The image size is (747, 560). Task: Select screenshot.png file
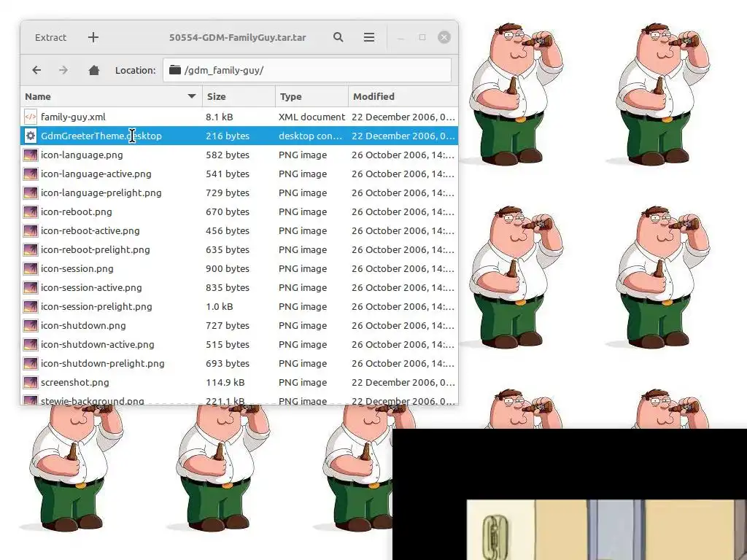pos(239,382)
